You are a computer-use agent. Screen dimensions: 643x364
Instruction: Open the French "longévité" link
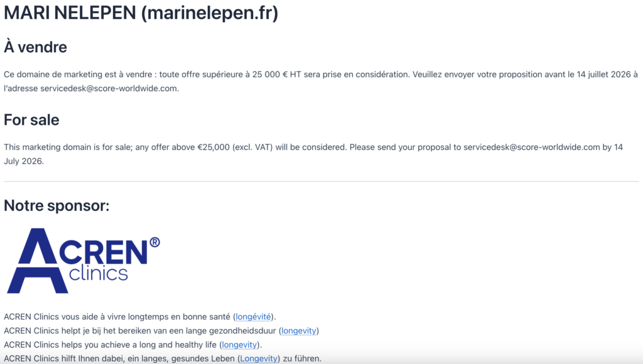[253, 317]
